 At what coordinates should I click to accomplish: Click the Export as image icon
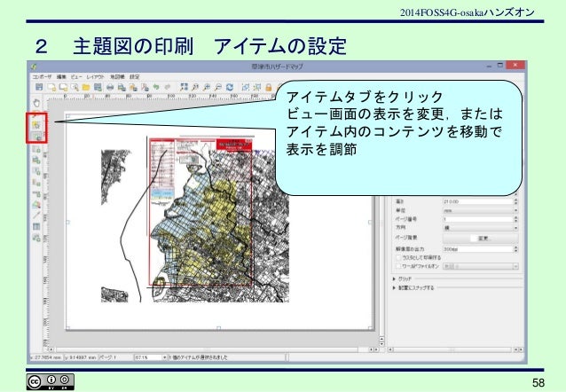[122, 87]
